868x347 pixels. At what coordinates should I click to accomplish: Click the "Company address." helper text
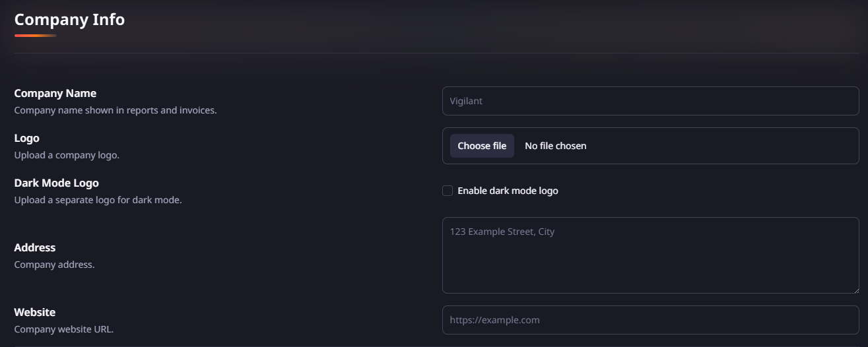(54, 265)
